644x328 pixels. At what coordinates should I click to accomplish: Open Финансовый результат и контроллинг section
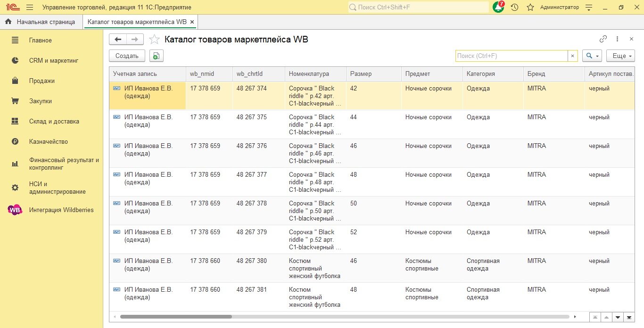pyautogui.click(x=64, y=164)
